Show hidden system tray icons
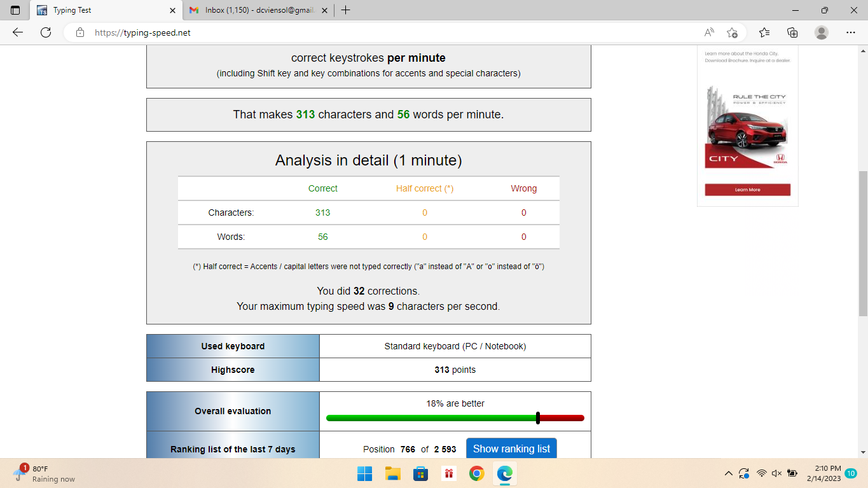 tap(728, 473)
